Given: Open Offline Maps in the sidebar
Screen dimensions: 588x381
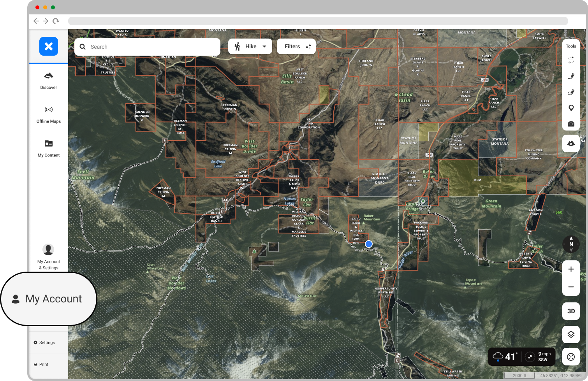Looking at the screenshot, I should 49,115.
